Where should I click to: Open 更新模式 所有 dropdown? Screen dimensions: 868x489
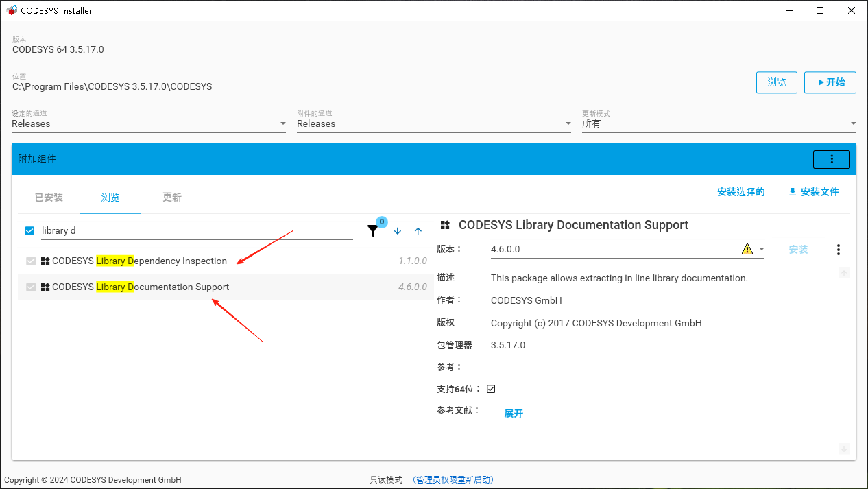pyautogui.click(x=719, y=123)
